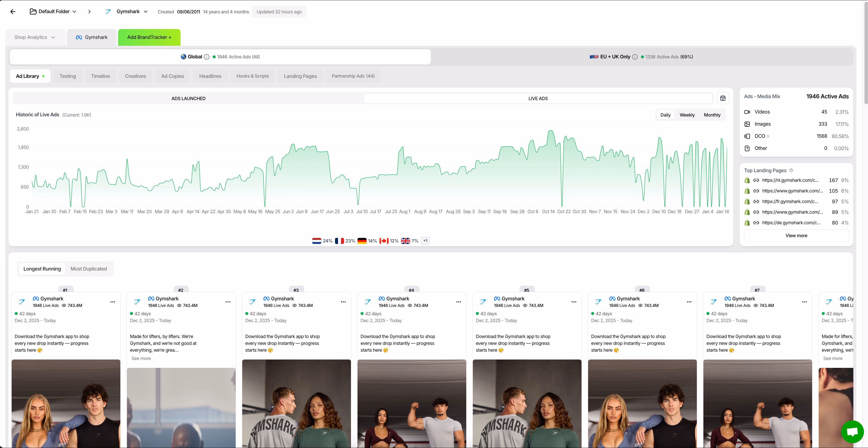Open the Shop Analytics dropdown
The height and width of the screenshot is (448, 868).
[35, 37]
